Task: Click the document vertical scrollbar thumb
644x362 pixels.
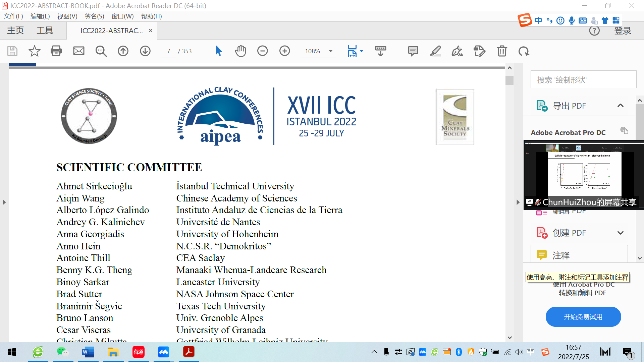Action: click(509, 80)
